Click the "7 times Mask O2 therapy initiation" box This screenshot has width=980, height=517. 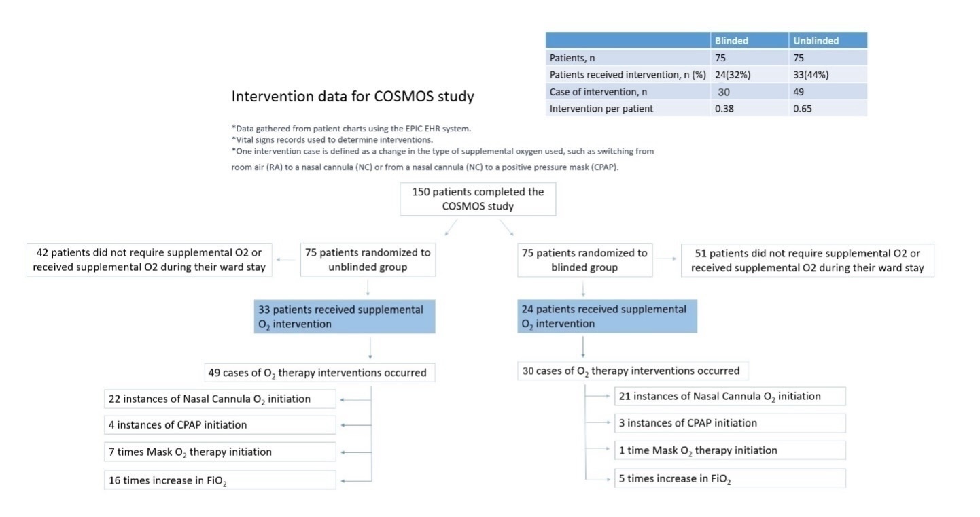pyautogui.click(x=220, y=452)
